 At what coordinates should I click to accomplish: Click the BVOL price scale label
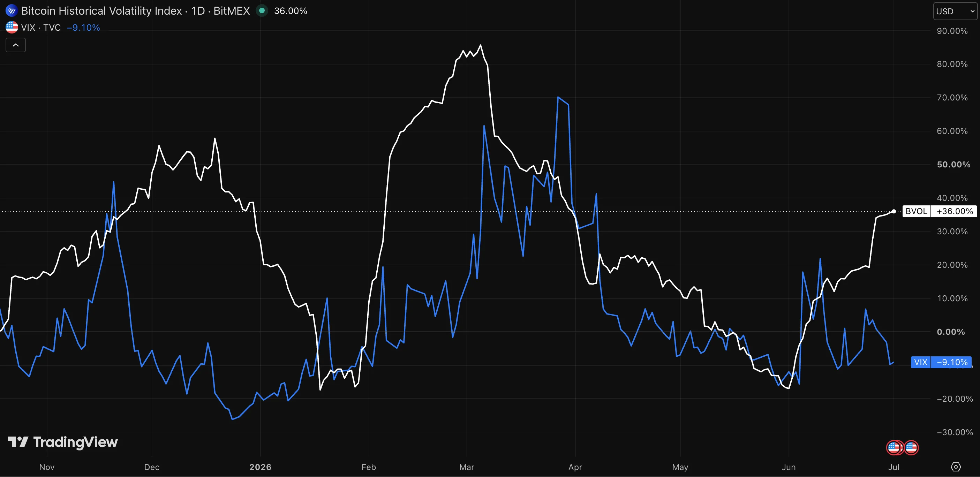pyautogui.click(x=916, y=211)
